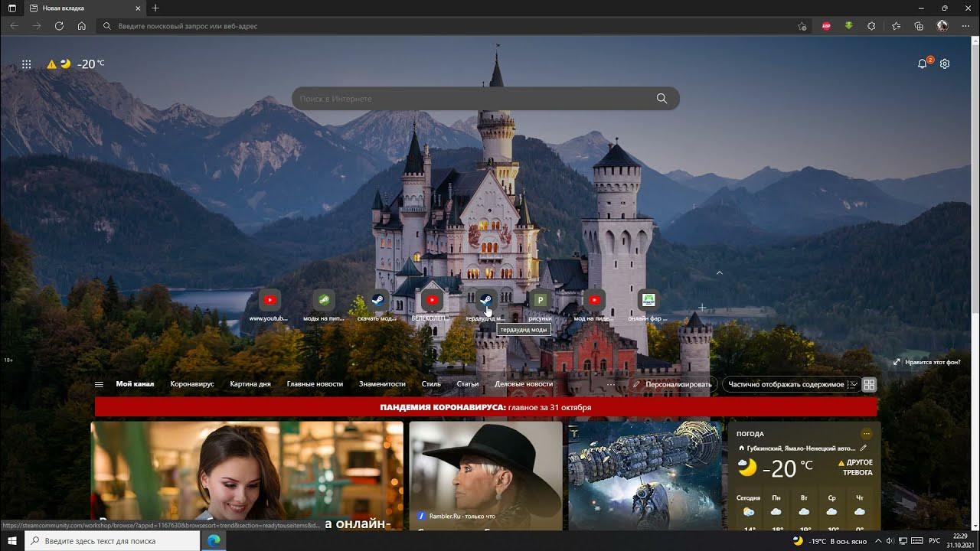Click the search magnifier icon
Image resolution: width=980 pixels, height=551 pixels.
[661, 98]
